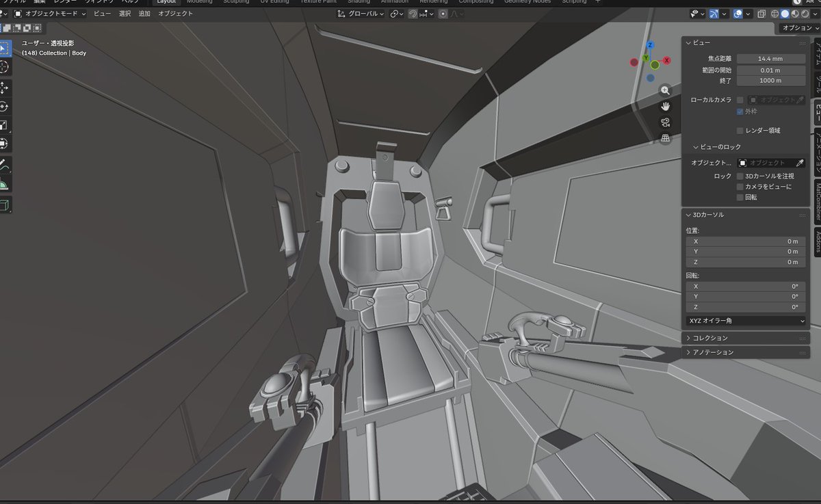821x504 pixels.
Task: Switch to the Layout workspace tab
Action: point(166,2)
